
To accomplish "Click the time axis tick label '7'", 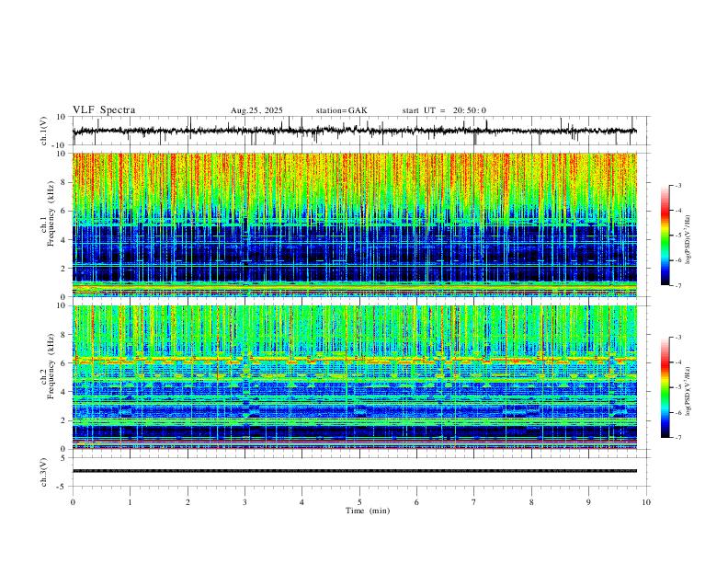I will tap(474, 502).
